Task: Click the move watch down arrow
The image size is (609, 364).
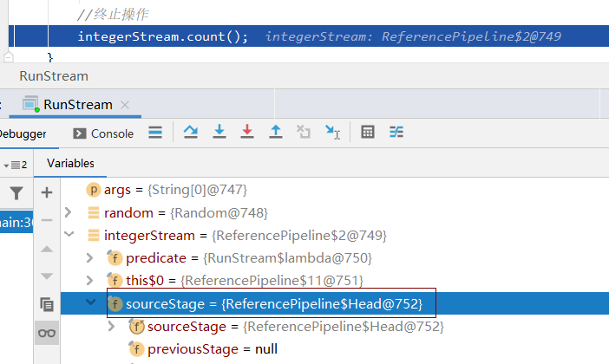Action: [x=47, y=276]
